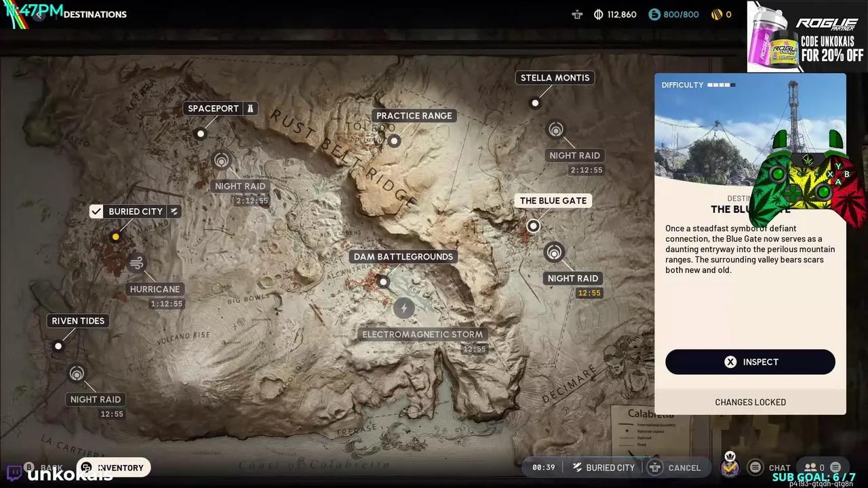Click the Spaceport map marker dot
Viewport: 868px width, 488px height.
pos(200,134)
